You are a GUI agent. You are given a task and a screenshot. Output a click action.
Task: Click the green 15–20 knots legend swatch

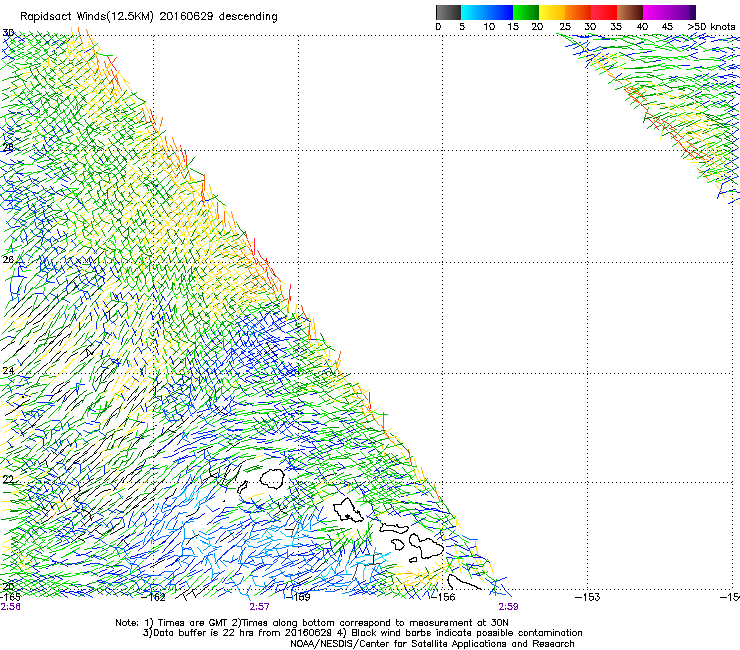pyautogui.click(x=526, y=12)
